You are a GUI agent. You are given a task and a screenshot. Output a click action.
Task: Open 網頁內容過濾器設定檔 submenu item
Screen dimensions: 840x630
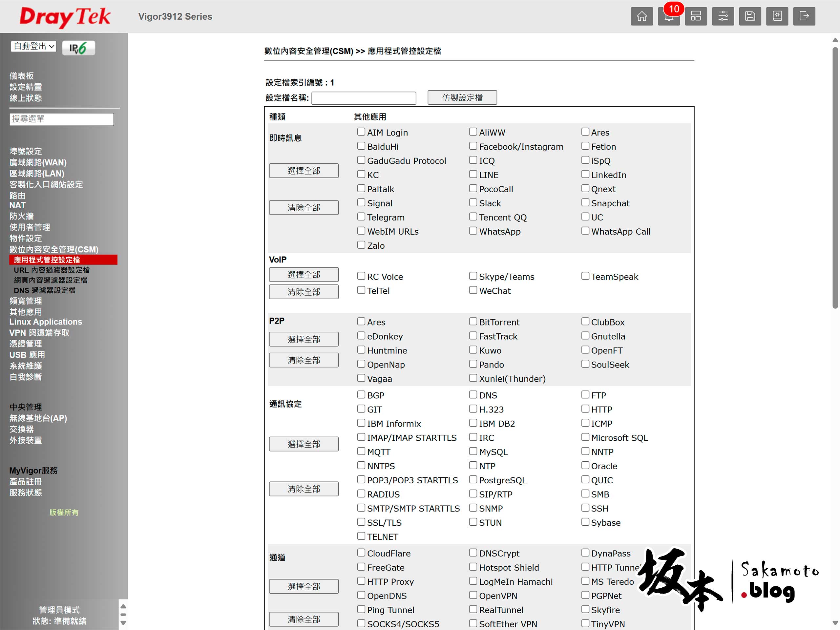point(51,280)
